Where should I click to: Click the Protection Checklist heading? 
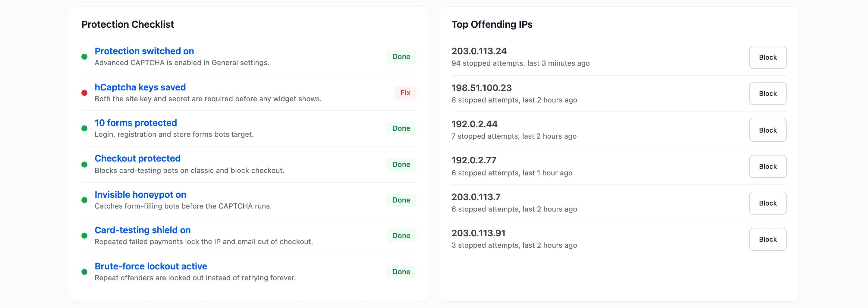(128, 24)
